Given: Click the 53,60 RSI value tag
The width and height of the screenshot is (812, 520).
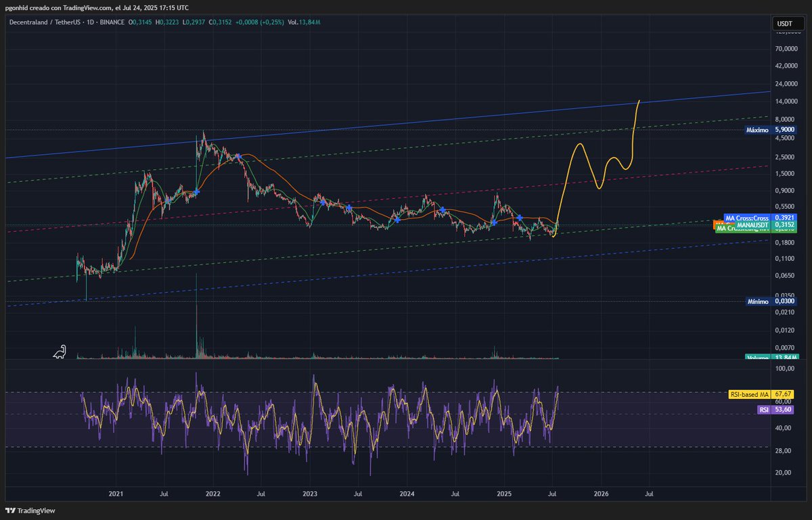Looking at the screenshot, I should [x=784, y=410].
